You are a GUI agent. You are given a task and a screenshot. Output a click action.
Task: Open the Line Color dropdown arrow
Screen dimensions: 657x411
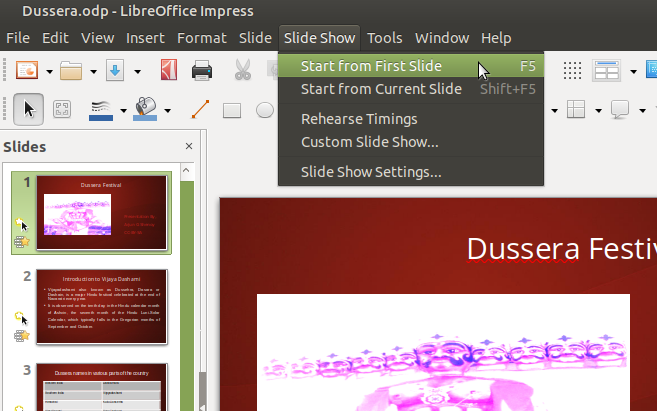pyautogui.click(x=123, y=111)
